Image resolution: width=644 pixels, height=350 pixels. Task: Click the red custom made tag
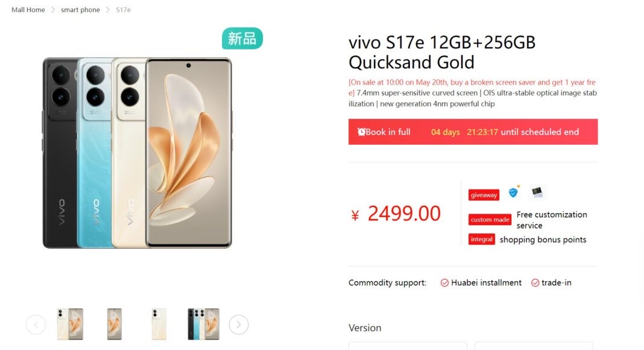tap(490, 220)
